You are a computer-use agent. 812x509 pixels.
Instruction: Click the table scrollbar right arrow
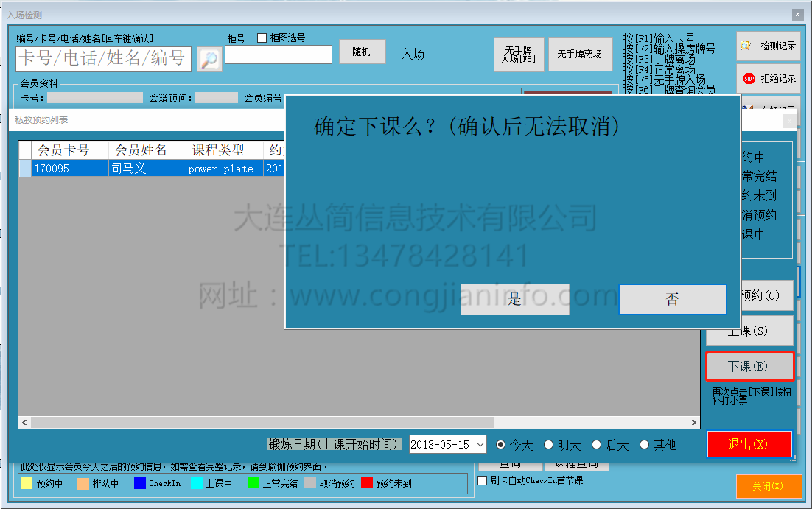pos(694,423)
